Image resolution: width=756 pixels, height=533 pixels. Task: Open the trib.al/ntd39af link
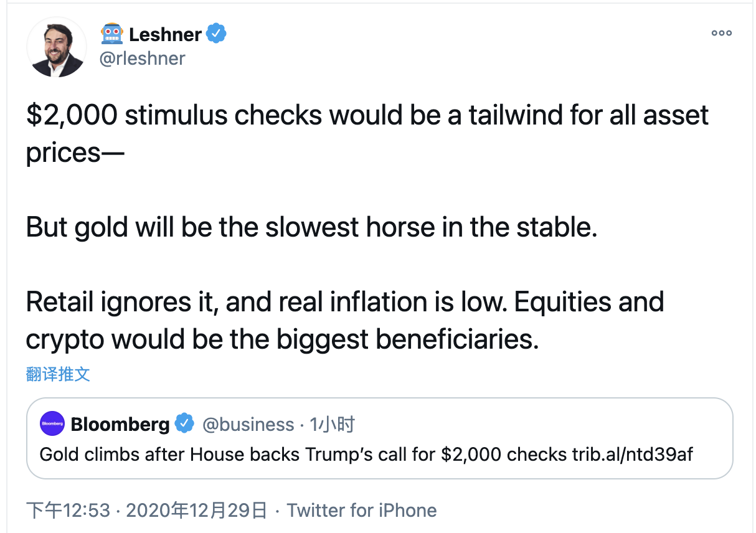pos(632,454)
